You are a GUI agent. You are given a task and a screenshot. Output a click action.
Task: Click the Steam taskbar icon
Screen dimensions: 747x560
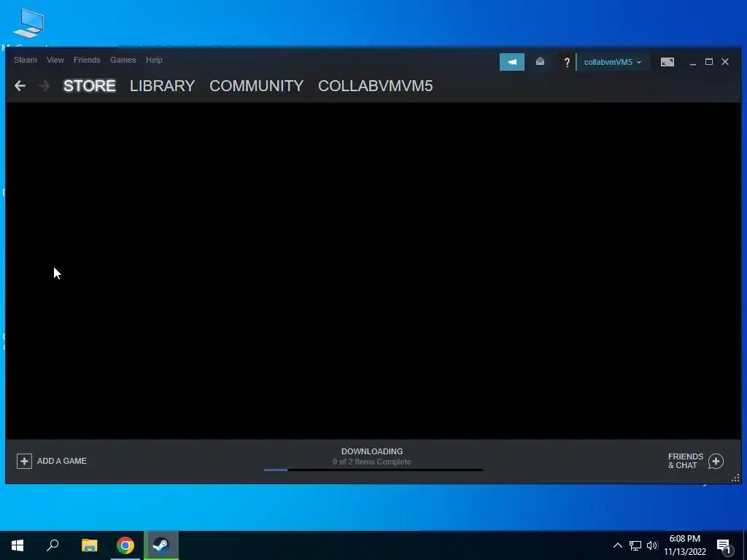coord(161,545)
